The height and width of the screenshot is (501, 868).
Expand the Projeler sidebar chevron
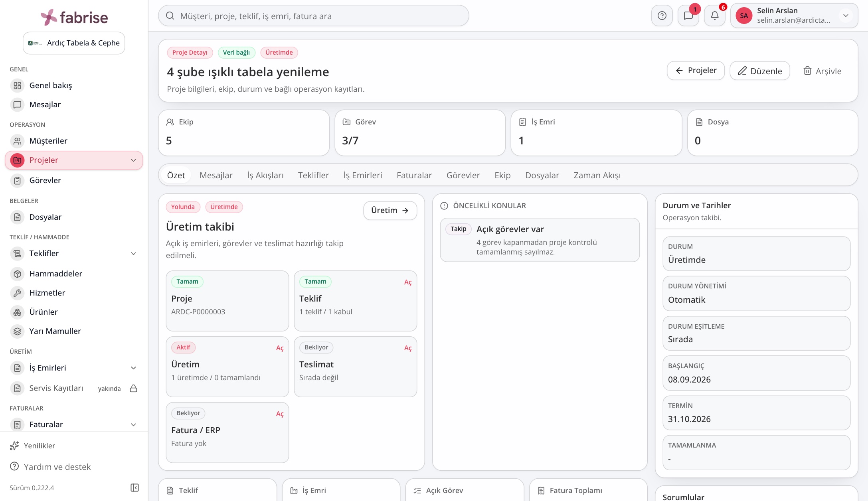pos(133,160)
